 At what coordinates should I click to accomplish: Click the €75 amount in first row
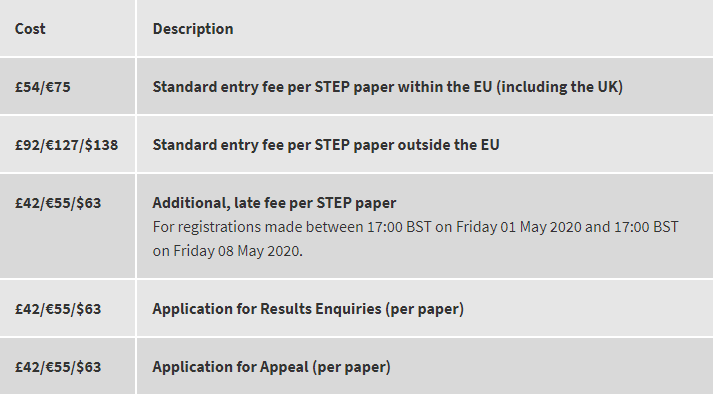[x=58, y=87]
